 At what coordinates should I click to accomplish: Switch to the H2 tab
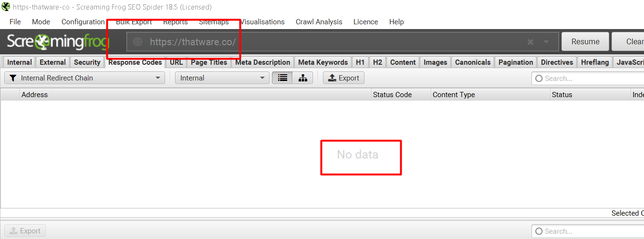(377, 62)
